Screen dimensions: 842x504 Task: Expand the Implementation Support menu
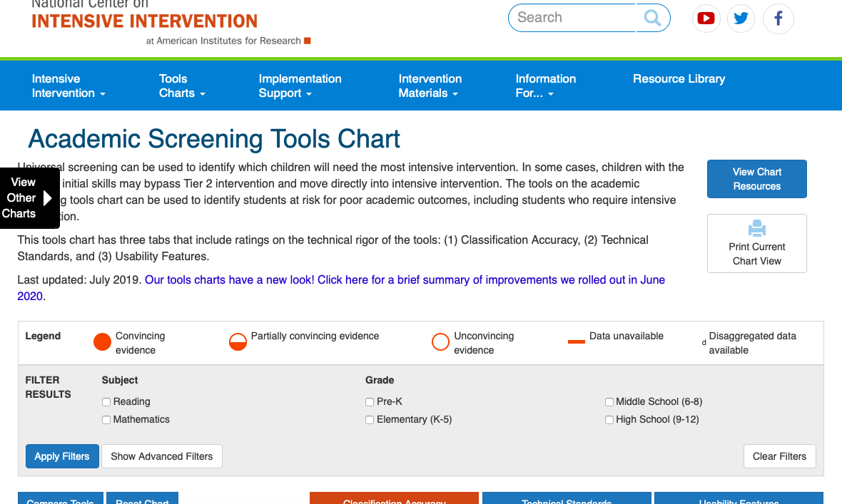(300, 86)
